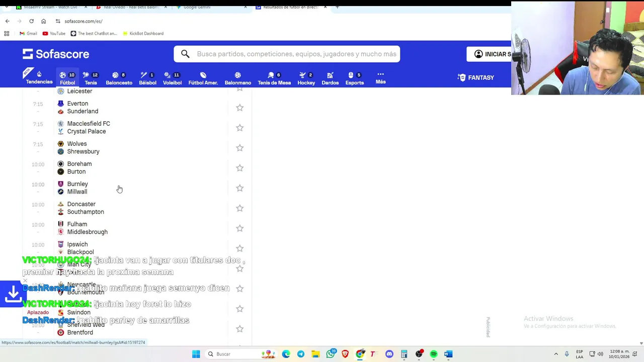The image size is (644, 362).
Task: Show hidden system tray icons
Action: coord(556,354)
